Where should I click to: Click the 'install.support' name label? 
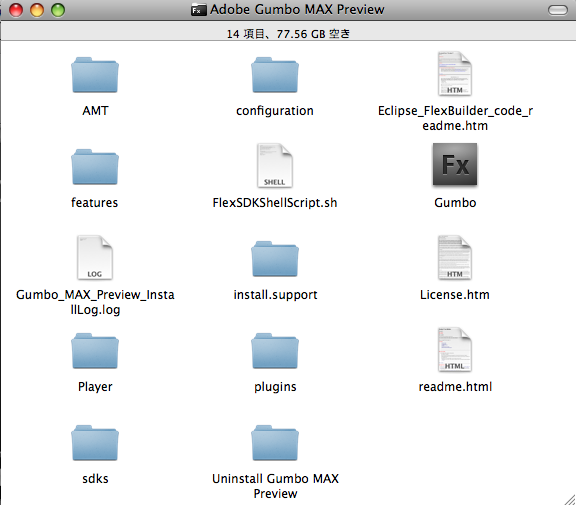(275, 295)
